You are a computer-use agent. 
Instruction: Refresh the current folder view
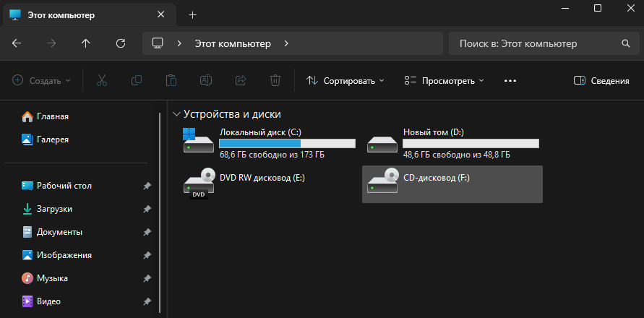121,43
